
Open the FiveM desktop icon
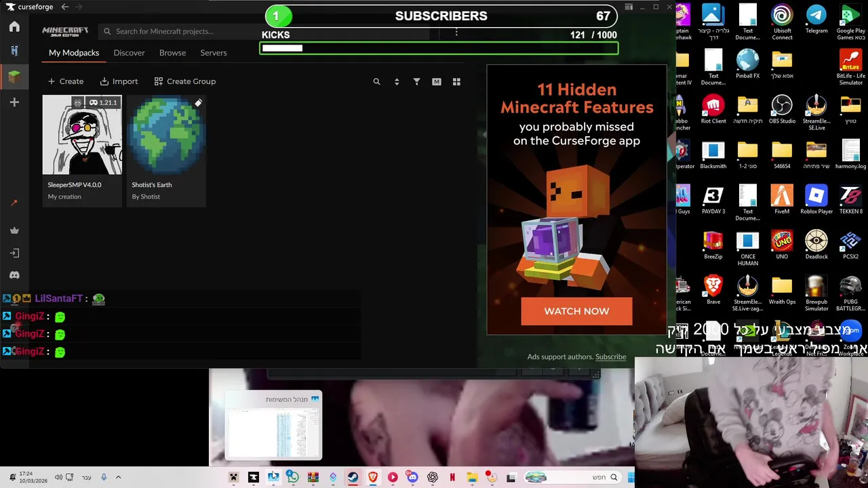coord(782,200)
